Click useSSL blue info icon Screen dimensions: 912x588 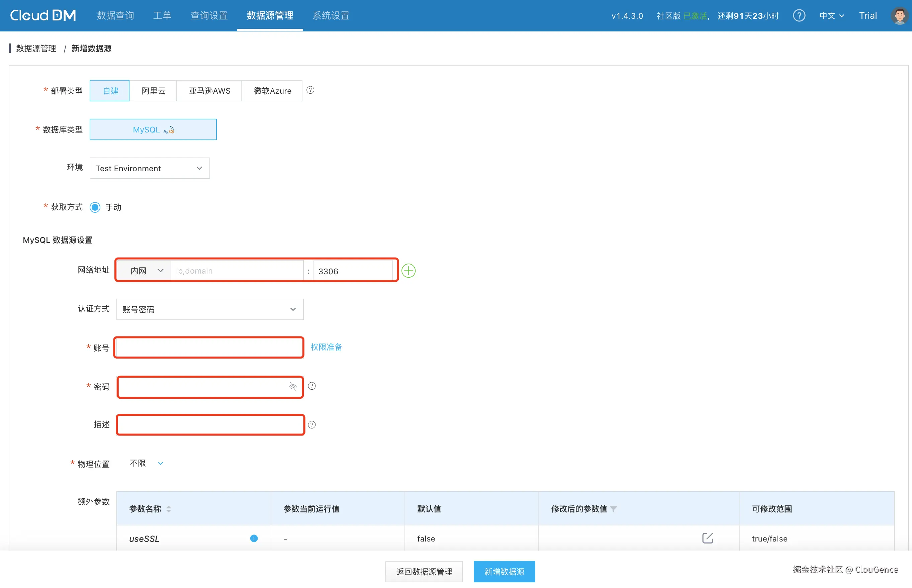[254, 538]
